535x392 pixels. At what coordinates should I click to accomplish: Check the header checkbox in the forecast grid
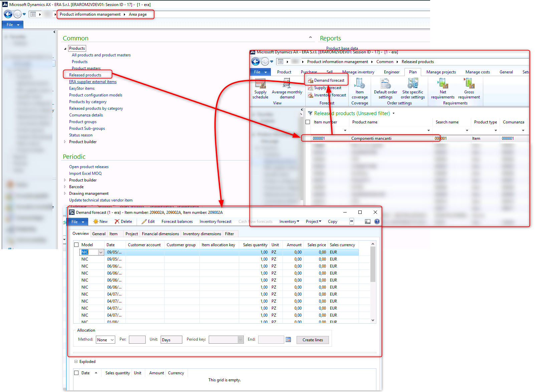click(x=76, y=245)
